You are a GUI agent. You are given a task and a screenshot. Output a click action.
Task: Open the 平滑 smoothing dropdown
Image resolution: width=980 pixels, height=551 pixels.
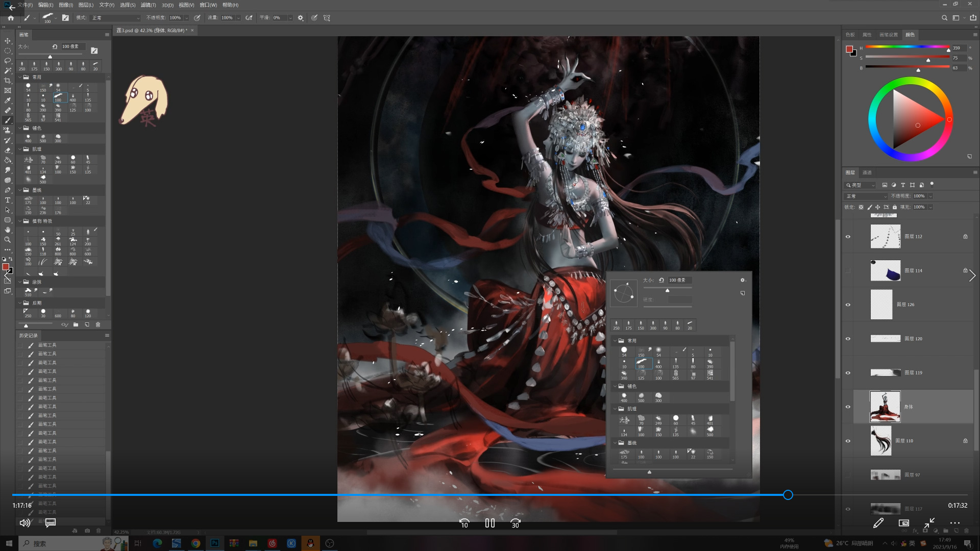point(290,18)
